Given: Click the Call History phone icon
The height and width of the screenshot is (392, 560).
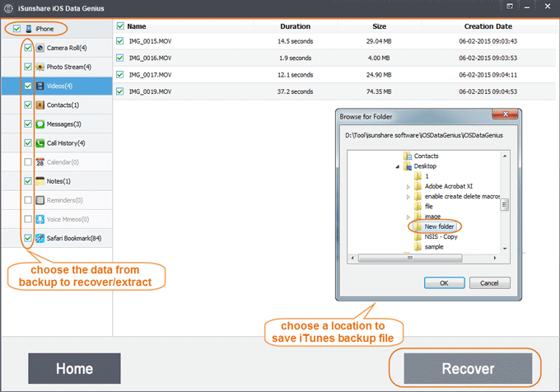Looking at the screenshot, I should coord(40,143).
